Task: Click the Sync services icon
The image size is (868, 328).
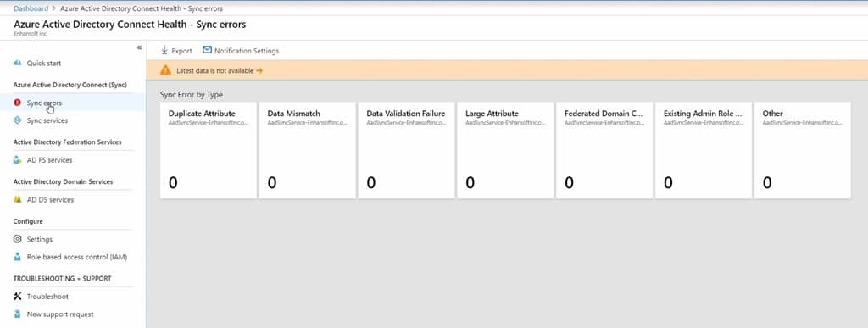Action: tap(17, 120)
